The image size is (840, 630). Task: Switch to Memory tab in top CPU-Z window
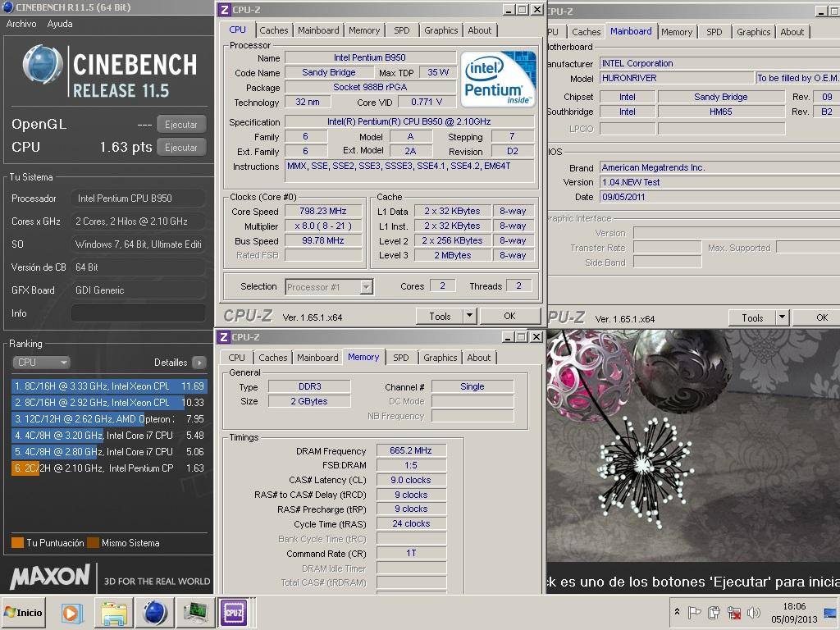[364, 30]
